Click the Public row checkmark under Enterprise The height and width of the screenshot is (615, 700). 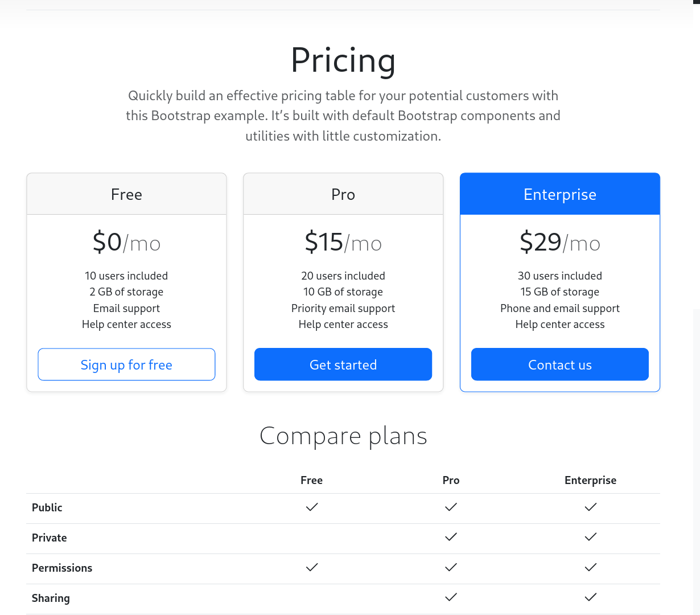tap(591, 507)
